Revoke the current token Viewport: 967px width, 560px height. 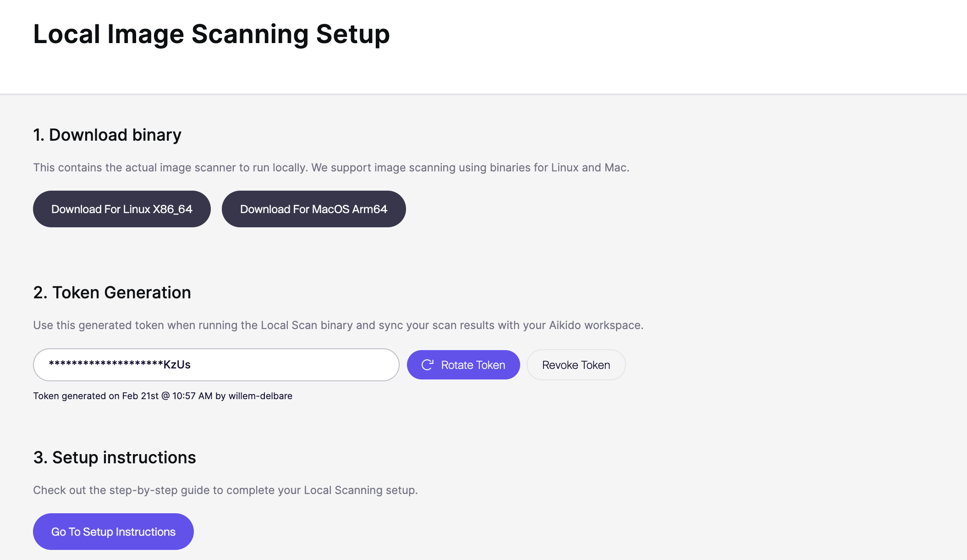[576, 365]
